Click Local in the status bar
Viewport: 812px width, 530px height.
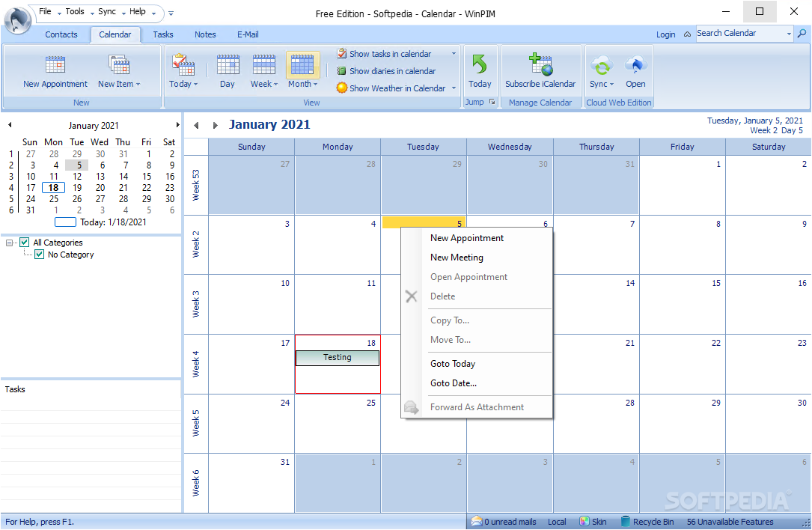[557, 522]
